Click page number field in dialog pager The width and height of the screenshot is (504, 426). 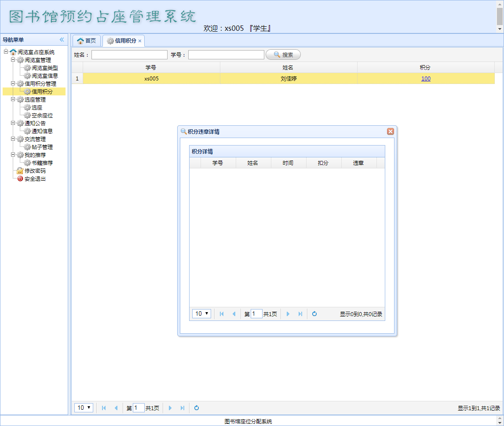pos(256,313)
